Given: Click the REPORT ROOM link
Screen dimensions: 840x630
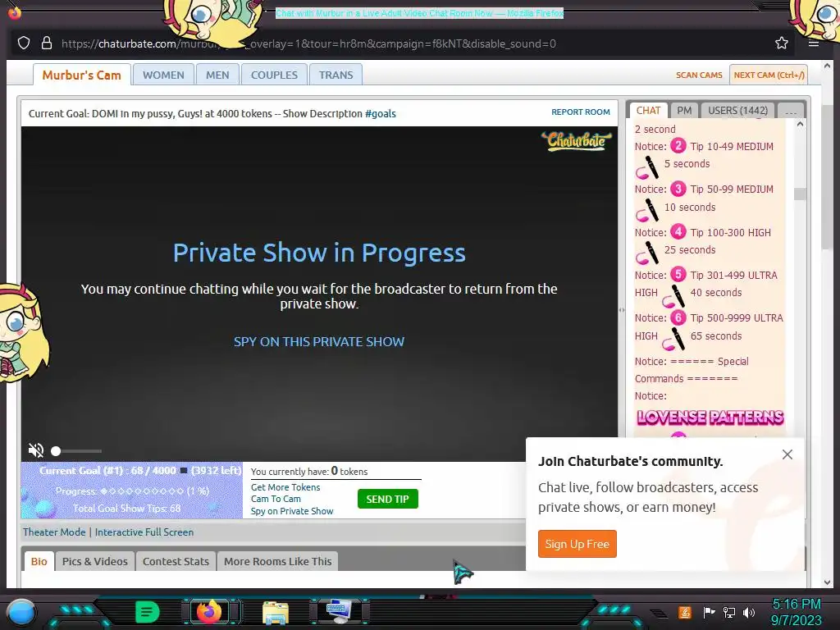Looking at the screenshot, I should (580, 112).
